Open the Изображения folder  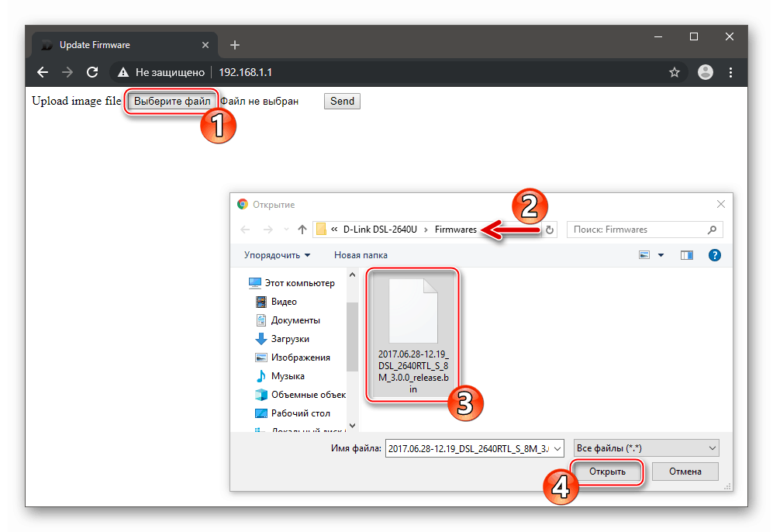pyautogui.click(x=293, y=358)
